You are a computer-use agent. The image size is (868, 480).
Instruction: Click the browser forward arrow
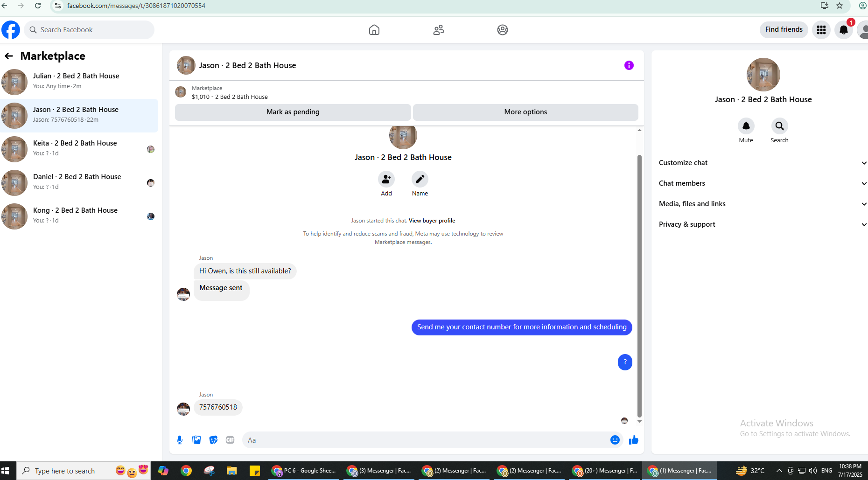[x=21, y=6]
